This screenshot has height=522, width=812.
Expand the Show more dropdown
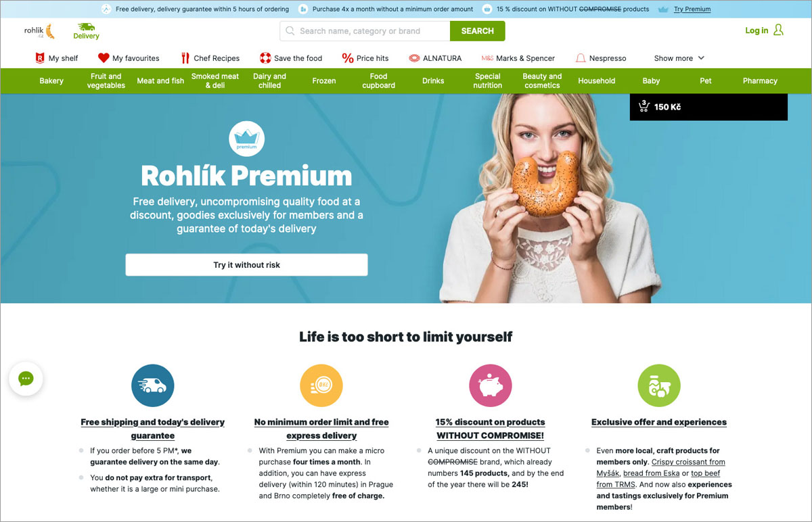[679, 58]
